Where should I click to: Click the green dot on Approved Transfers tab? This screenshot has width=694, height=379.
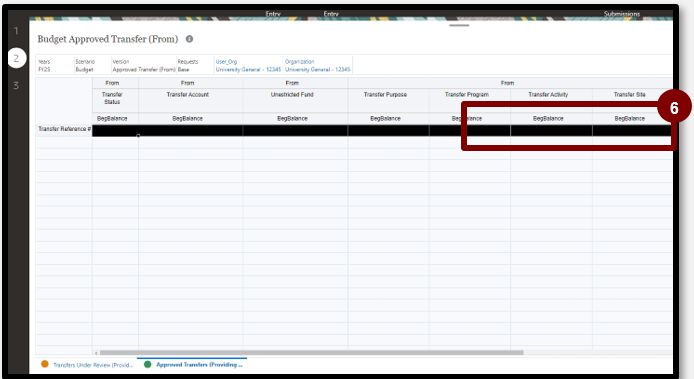pyautogui.click(x=147, y=364)
